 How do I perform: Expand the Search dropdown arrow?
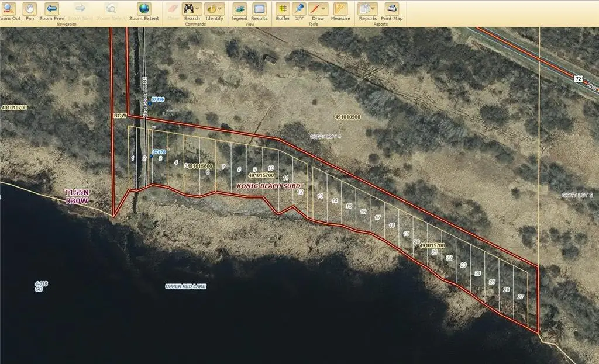point(198,8)
